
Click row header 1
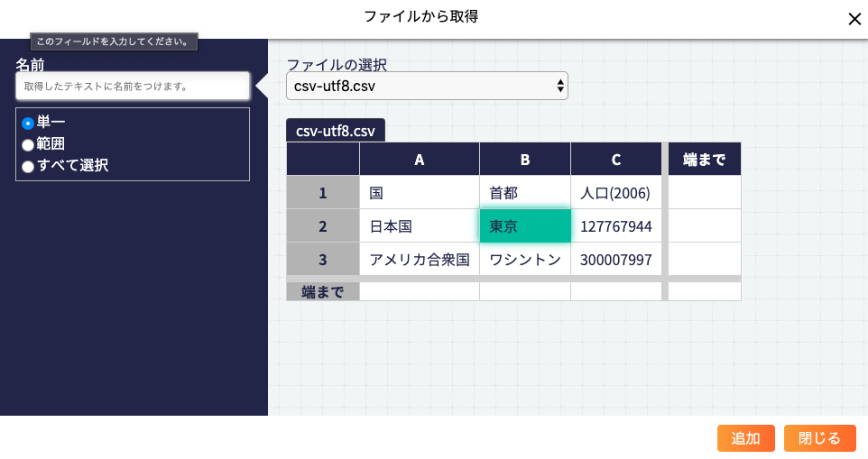[x=323, y=192]
